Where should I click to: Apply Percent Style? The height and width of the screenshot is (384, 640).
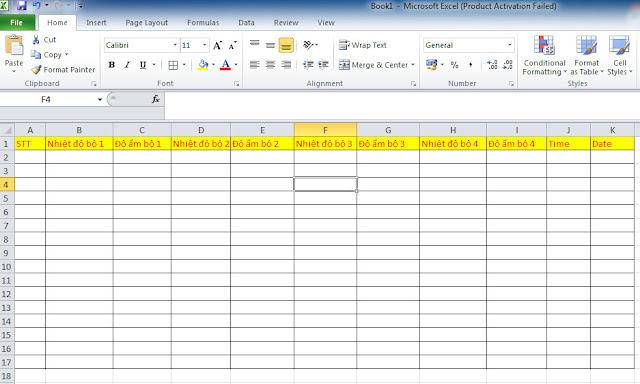455,64
